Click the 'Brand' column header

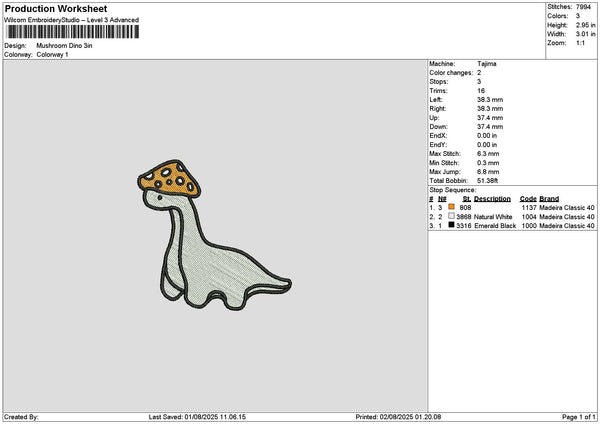(549, 199)
